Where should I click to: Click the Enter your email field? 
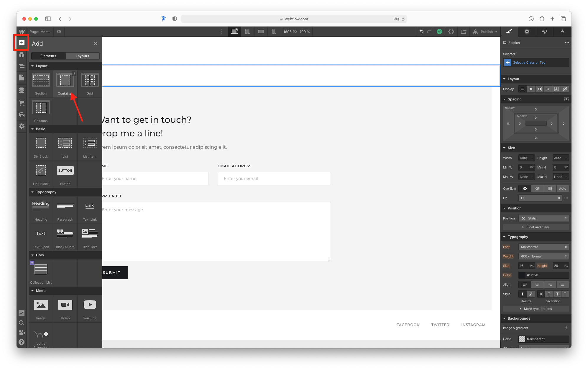(274, 178)
